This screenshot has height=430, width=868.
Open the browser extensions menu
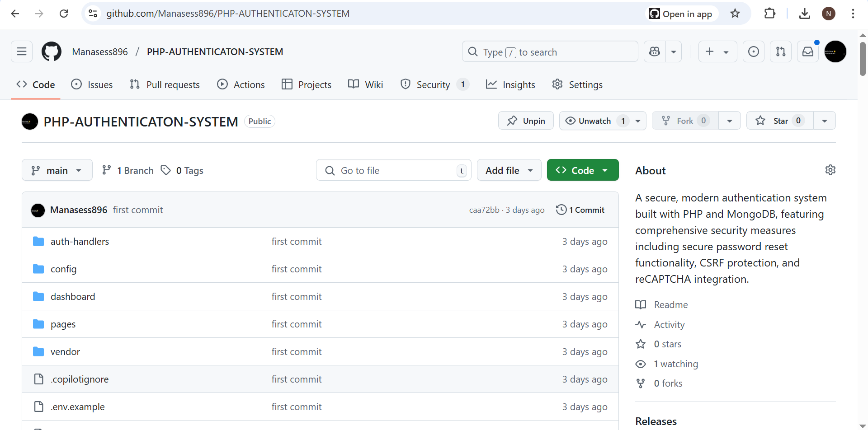769,14
